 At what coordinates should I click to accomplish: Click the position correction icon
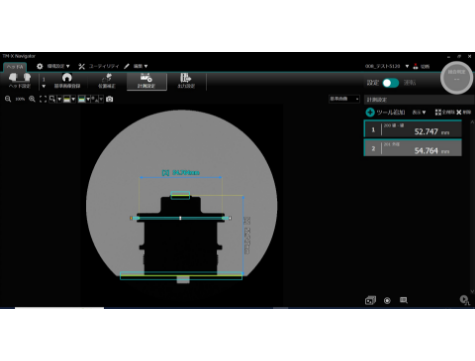click(x=107, y=81)
